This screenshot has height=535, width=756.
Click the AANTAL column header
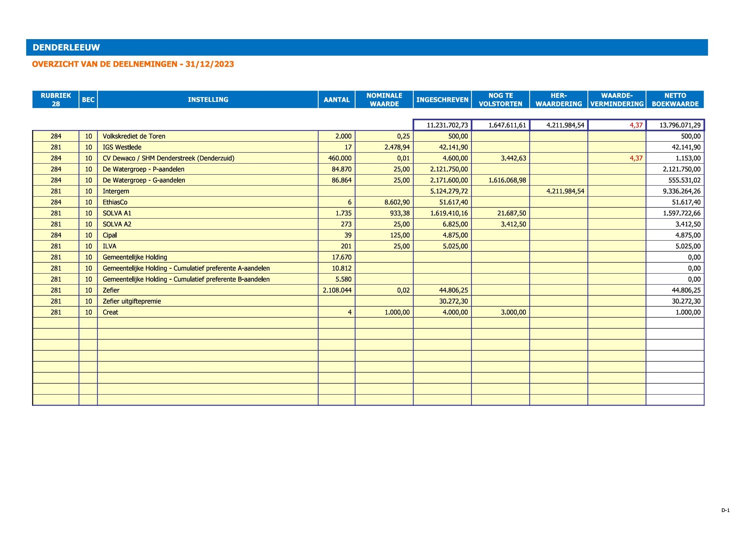pyautogui.click(x=336, y=100)
